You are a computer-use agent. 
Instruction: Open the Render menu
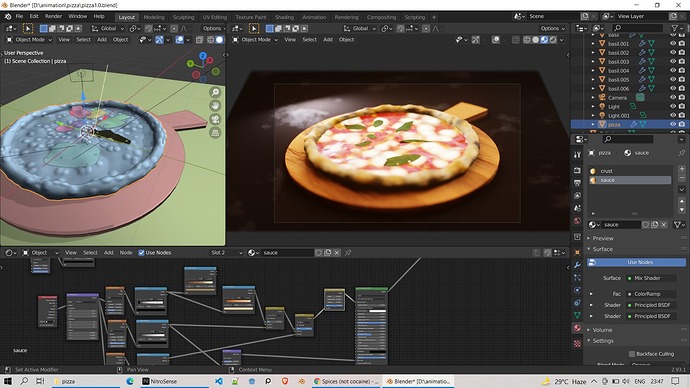tap(53, 16)
